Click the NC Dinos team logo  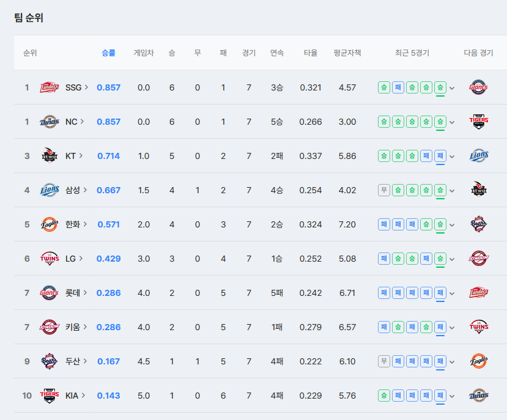(49, 122)
